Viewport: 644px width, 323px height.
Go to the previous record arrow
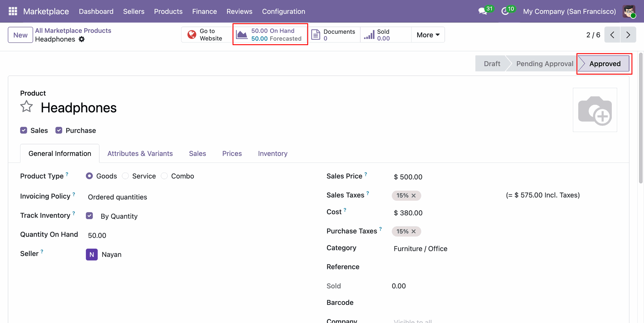click(x=612, y=35)
